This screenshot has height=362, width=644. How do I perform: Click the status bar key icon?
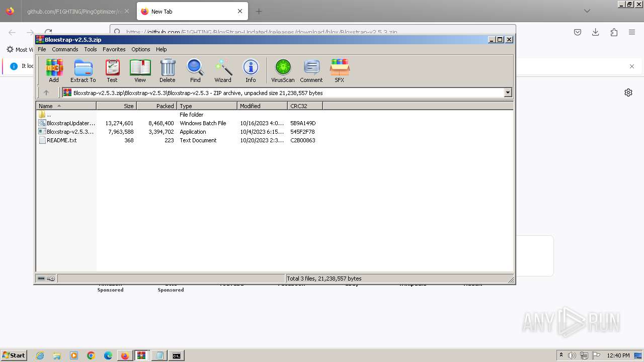point(51,279)
